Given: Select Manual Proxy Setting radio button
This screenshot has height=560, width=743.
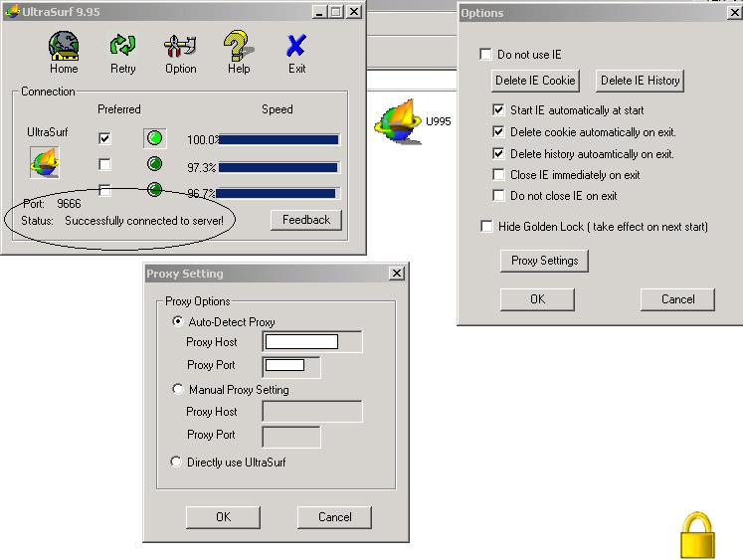Looking at the screenshot, I should click(178, 389).
